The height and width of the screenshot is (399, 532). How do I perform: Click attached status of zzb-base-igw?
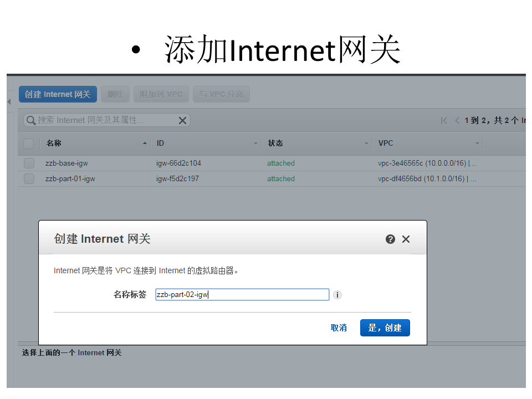click(x=281, y=163)
